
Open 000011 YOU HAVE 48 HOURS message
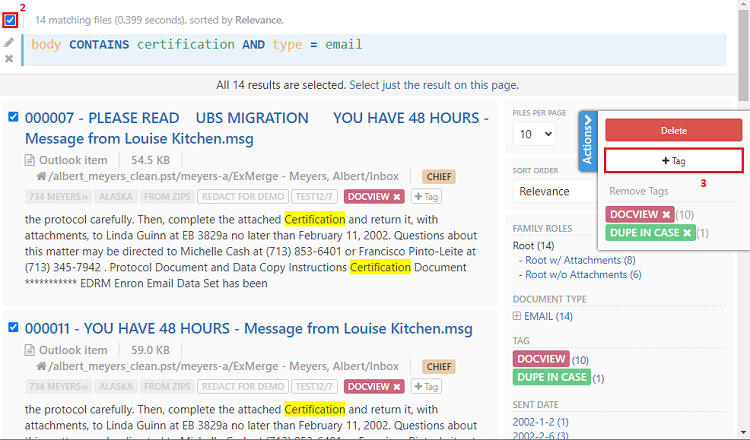point(249,329)
